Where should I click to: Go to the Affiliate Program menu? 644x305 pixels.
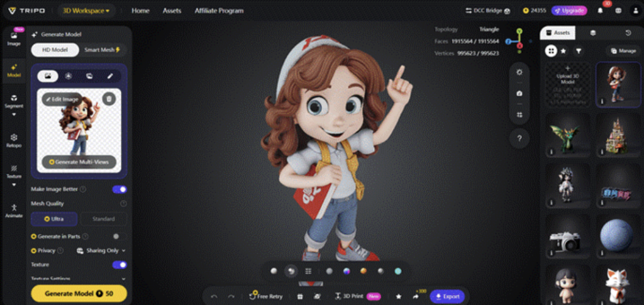[x=218, y=11]
